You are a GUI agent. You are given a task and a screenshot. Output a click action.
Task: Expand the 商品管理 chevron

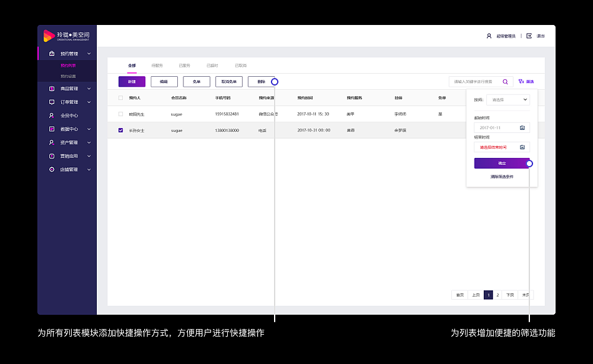(x=89, y=89)
